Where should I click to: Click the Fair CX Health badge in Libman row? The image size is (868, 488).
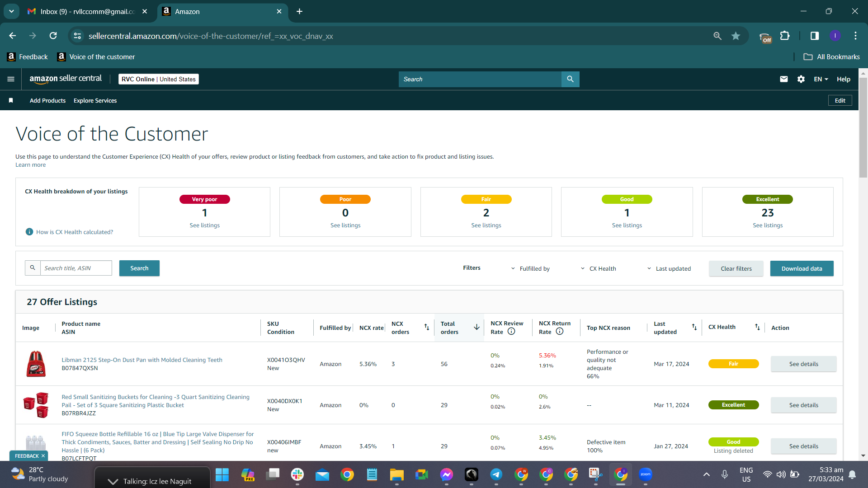click(x=733, y=364)
